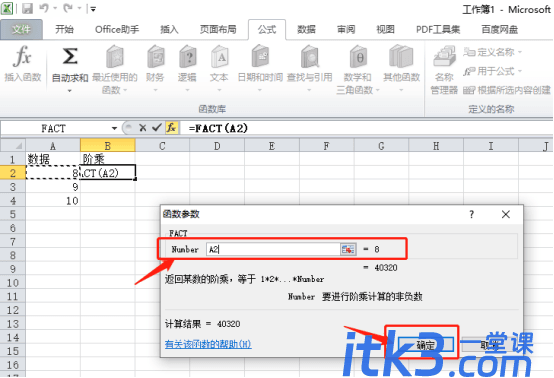Open the Name Box dropdown arrow
Image resolution: width=554 pixels, height=378 pixels.
coord(114,128)
